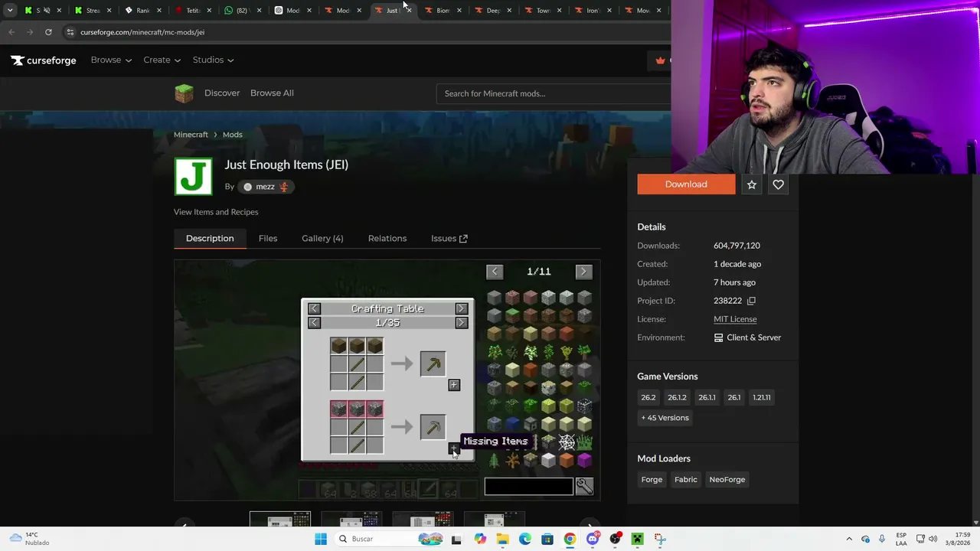Screen dimensions: 980x551
Task: Close the WhatsApp (82) tab
Action: (x=260, y=11)
